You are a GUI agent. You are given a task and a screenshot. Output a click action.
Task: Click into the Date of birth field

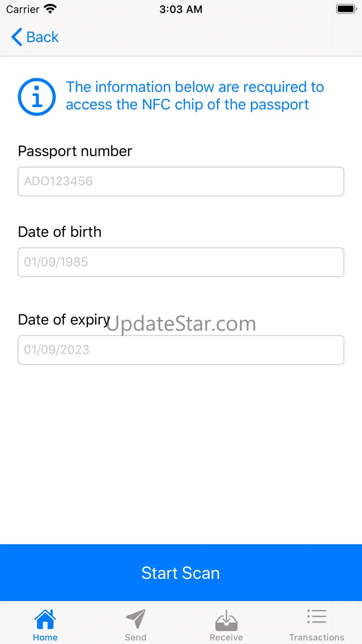[181, 262]
